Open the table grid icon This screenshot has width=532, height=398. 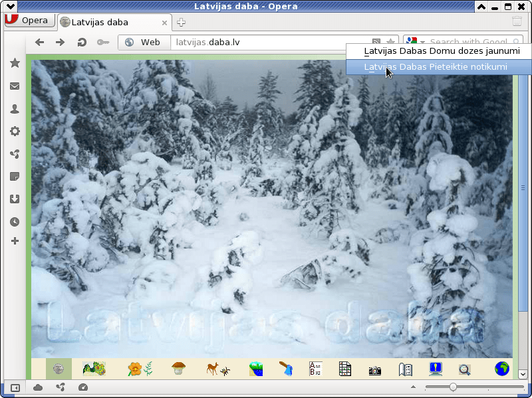344,369
